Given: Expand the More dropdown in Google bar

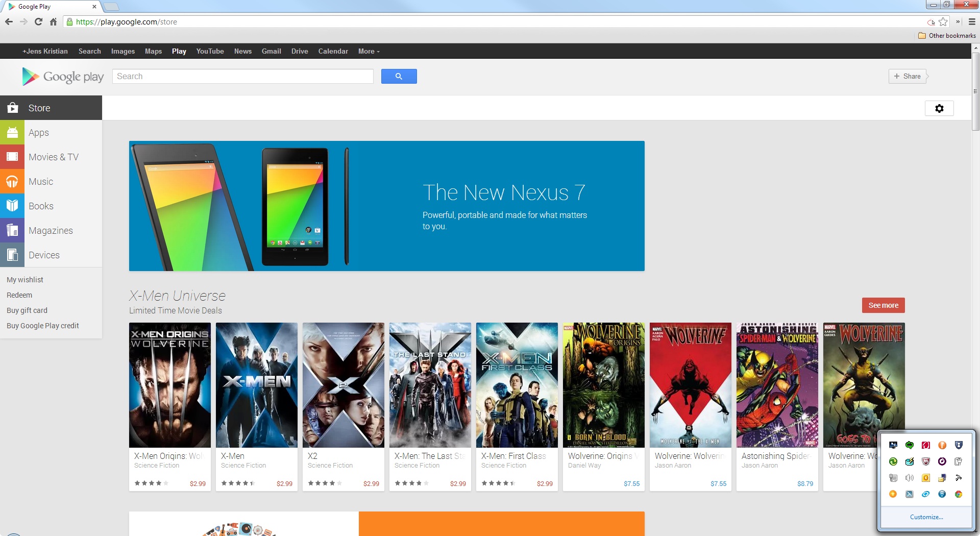Looking at the screenshot, I should pyautogui.click(x=369, y=51).
